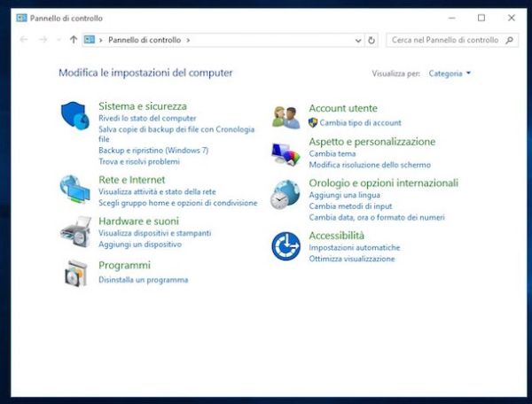Open the Orologio globe and clock icon

point(286,195)
